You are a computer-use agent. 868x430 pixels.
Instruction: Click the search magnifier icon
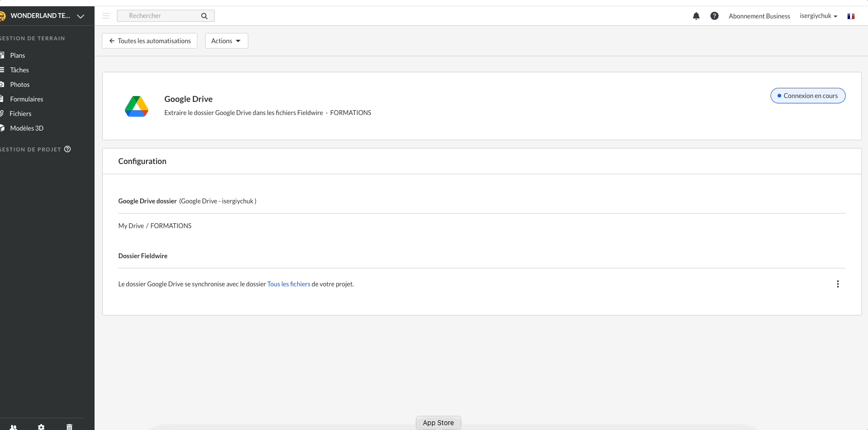pyautogui.click(x=204, y=16)
